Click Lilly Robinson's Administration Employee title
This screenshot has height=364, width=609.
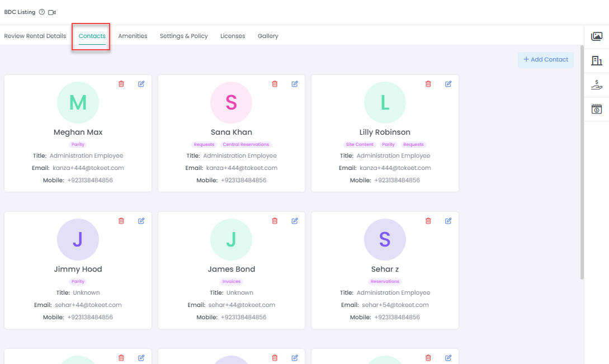394,156
